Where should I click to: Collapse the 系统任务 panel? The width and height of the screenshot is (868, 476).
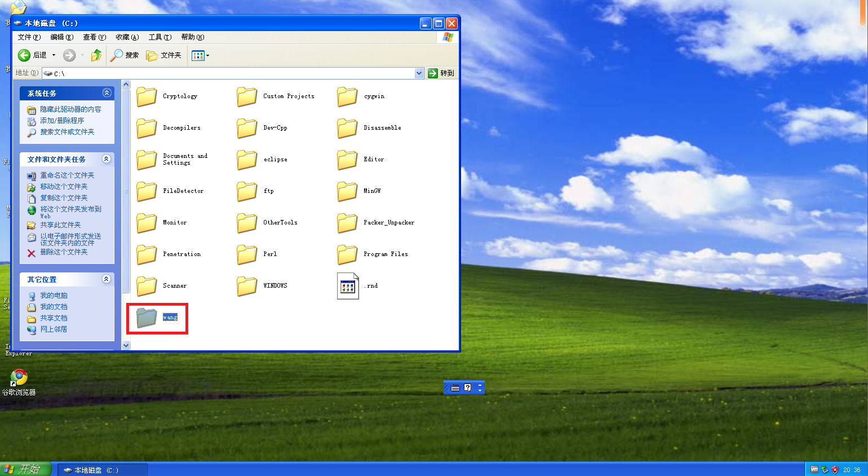(x=107, y=93)
